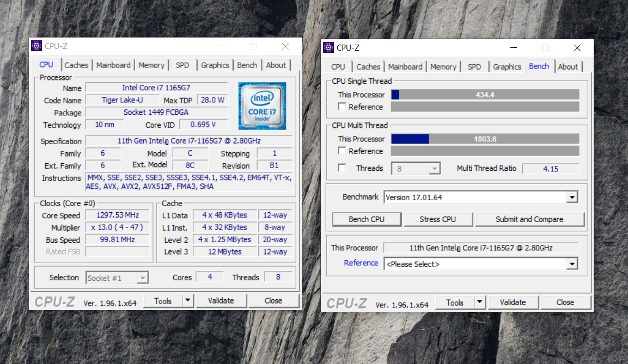Click the Intel Core i7 logo badge
Viewport: 628px width, 364px height.
tap(263, 106)
